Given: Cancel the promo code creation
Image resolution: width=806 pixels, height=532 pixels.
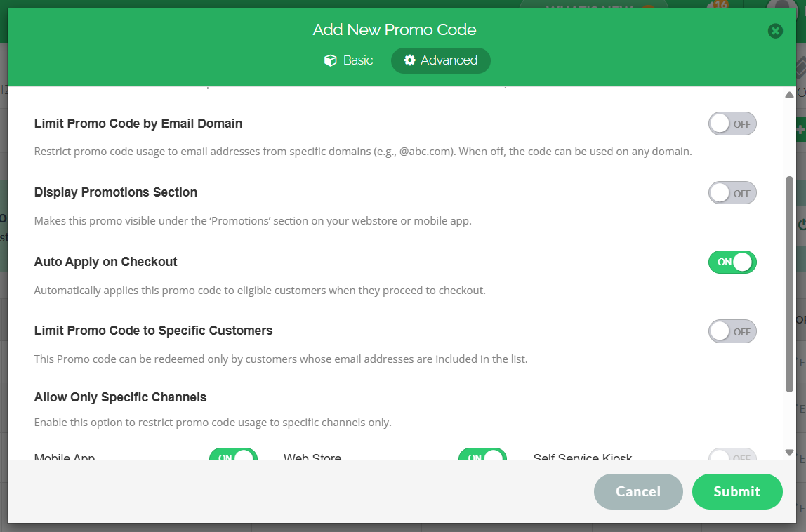Looking at the screenshot, I should (638, 491).
